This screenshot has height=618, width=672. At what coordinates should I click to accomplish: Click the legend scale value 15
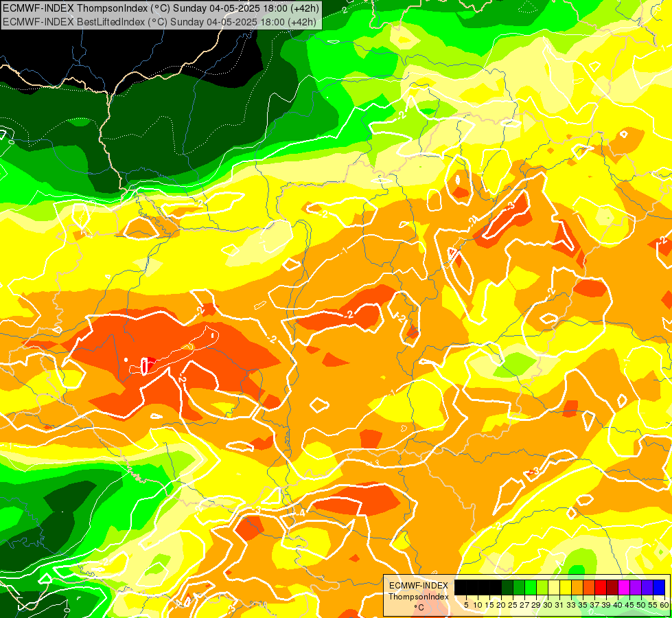pos(490,605)
